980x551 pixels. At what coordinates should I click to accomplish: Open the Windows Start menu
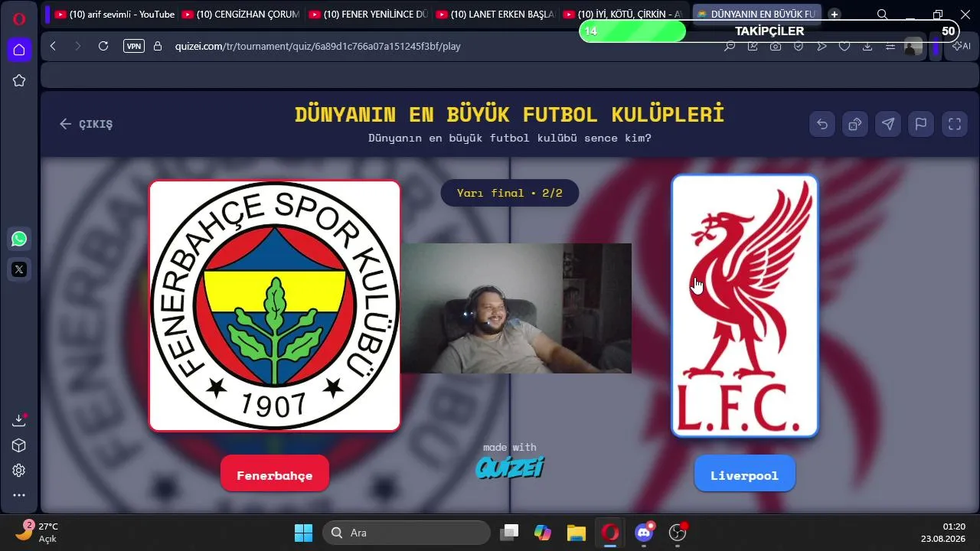[303, 533]
